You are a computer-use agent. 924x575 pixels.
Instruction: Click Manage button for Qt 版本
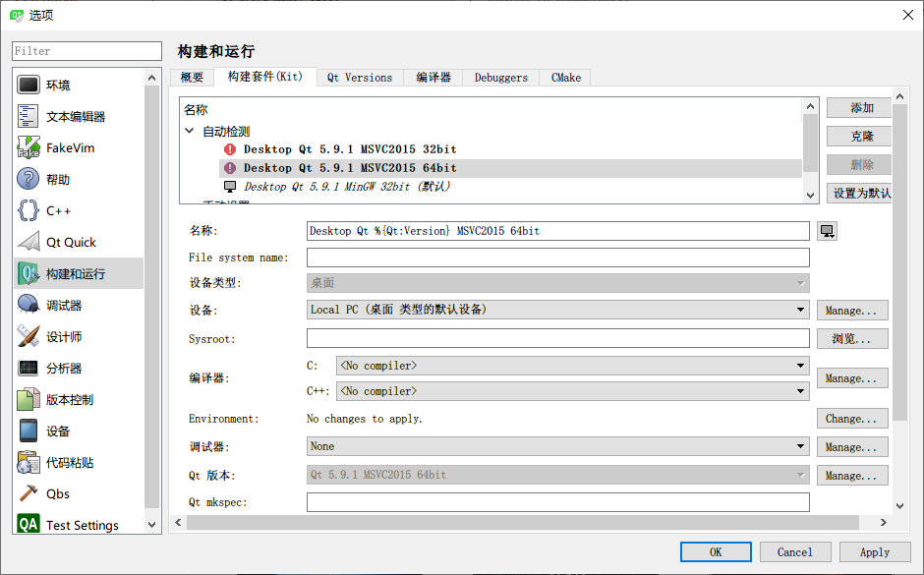click(x=852, y=475)
